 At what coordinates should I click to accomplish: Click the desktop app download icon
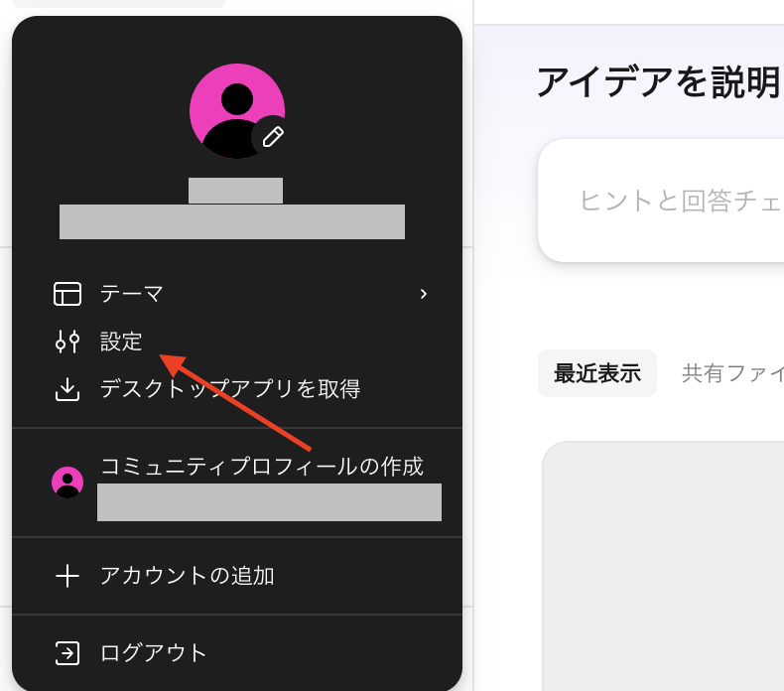pos(67,389)
